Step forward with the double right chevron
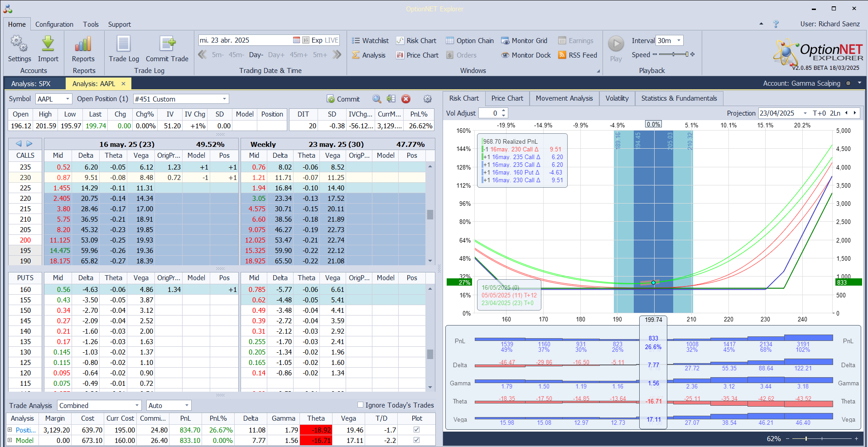Screen dimensions: 868x447 pos(337,55)
